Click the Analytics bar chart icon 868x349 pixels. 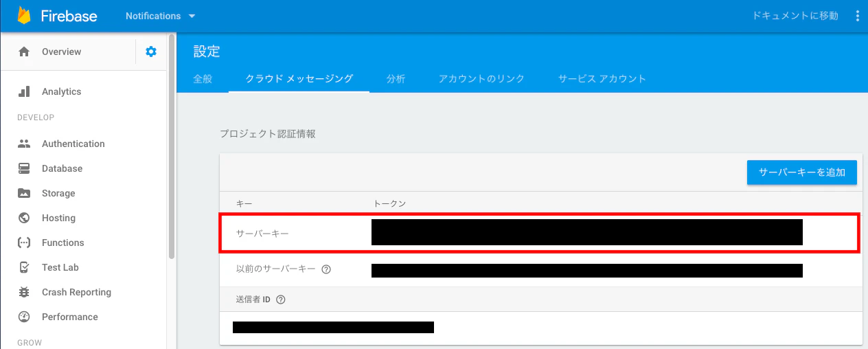[x=24, y=91]
